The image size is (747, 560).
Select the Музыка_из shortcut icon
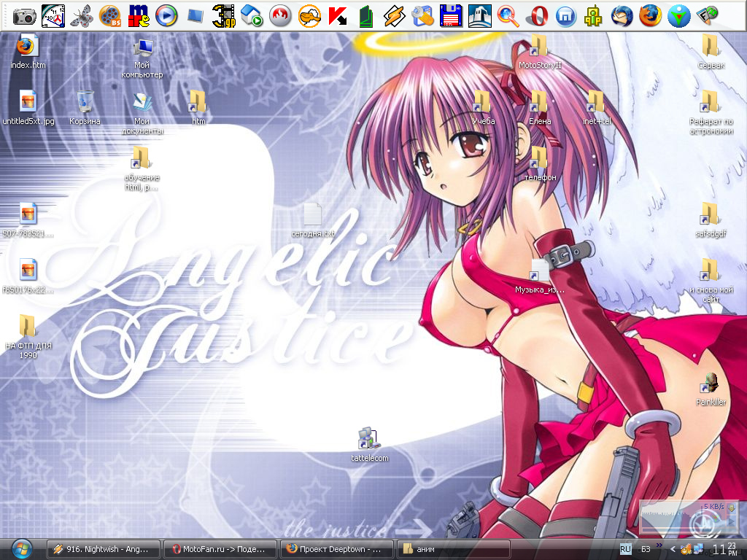tap(540, 277)
